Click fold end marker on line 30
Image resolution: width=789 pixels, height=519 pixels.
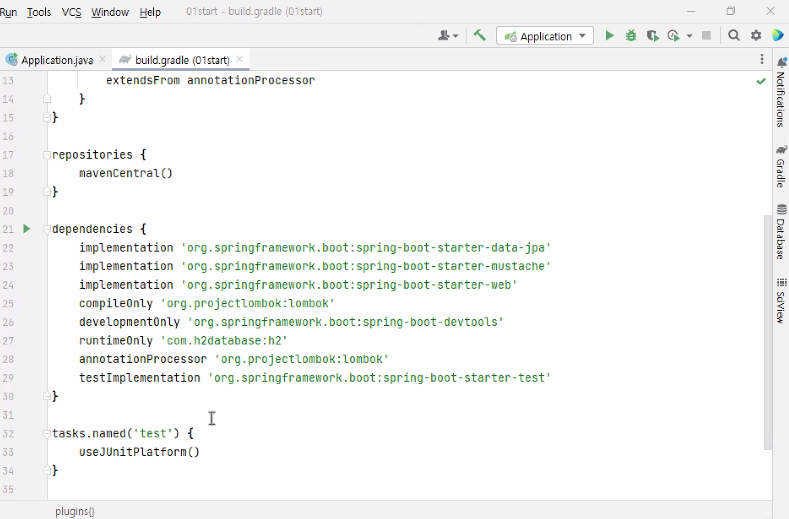pos(47,396)
